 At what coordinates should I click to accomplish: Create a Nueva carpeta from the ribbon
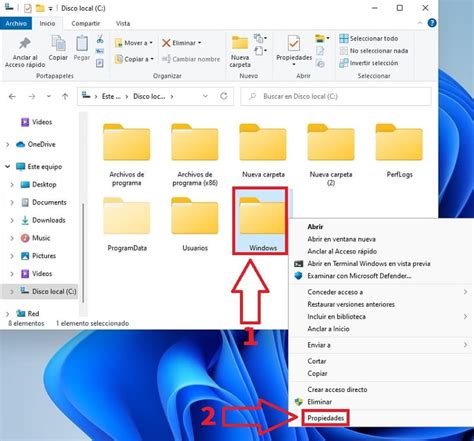240,51
